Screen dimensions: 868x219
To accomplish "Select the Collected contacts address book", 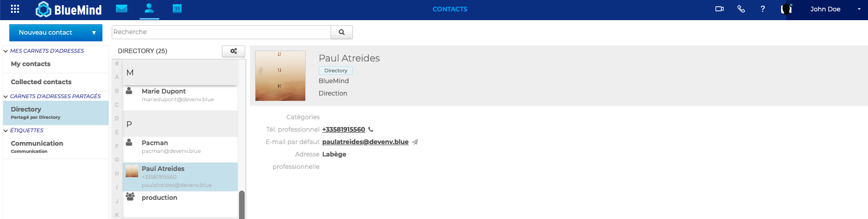I will [x=41, y=82].
